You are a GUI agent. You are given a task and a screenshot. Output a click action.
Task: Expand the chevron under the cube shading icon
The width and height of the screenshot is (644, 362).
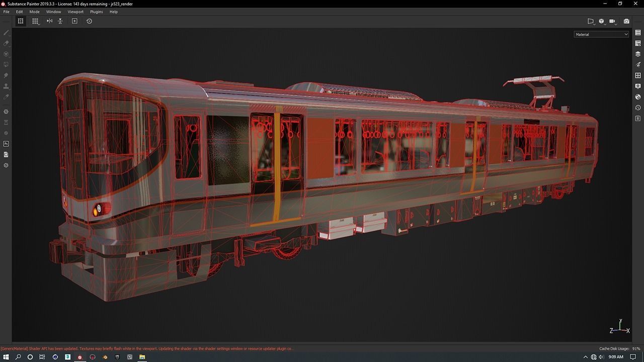(604, 25)
